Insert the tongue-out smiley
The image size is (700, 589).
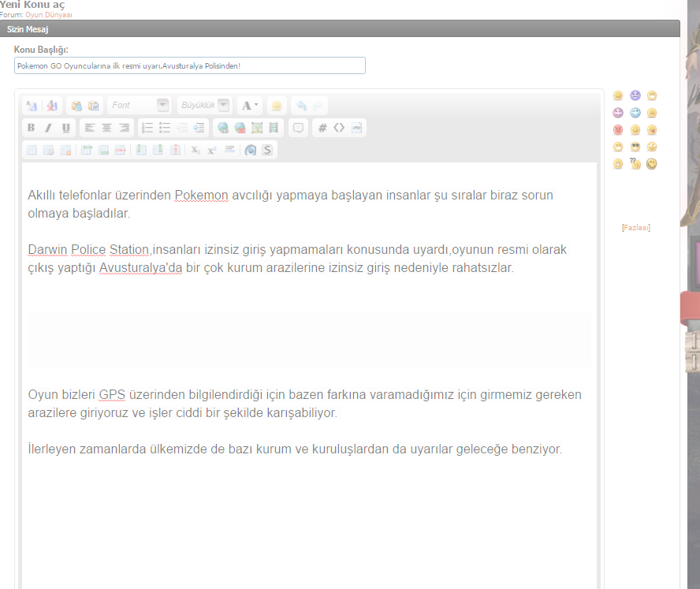pos(652,129)
